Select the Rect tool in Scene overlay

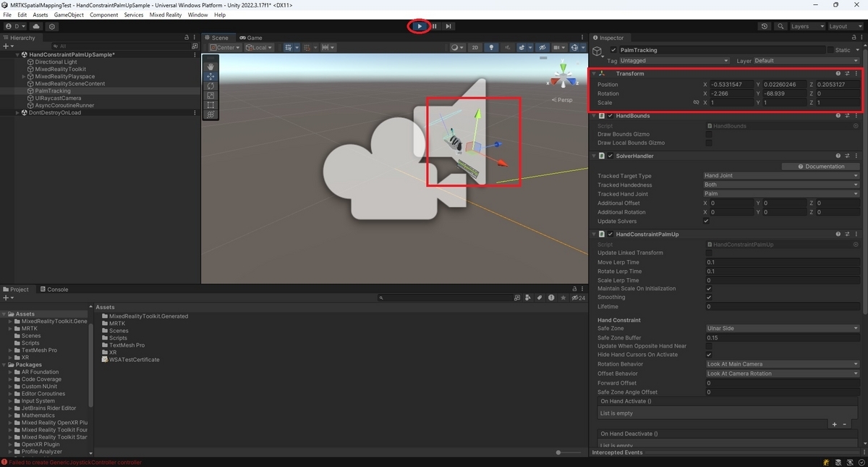coord(210,104)
